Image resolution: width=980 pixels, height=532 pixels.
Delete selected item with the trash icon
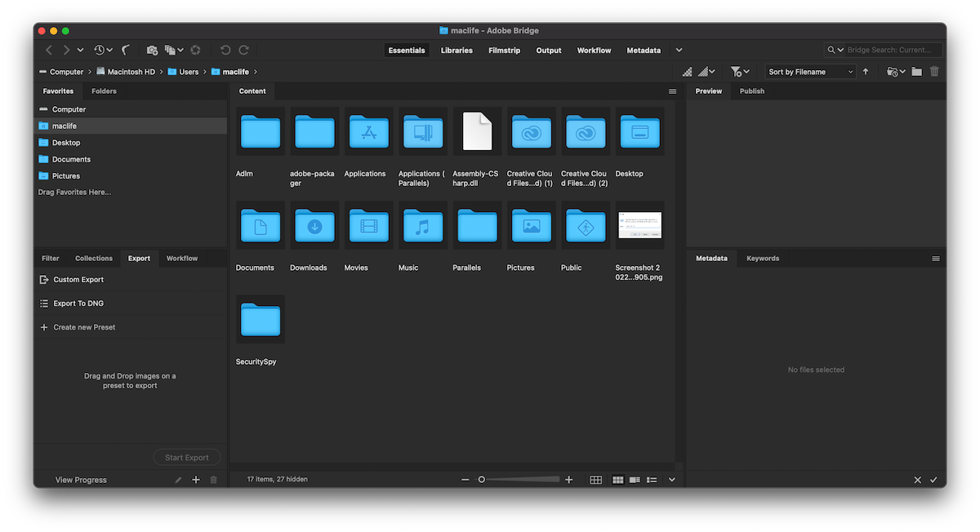933,71
